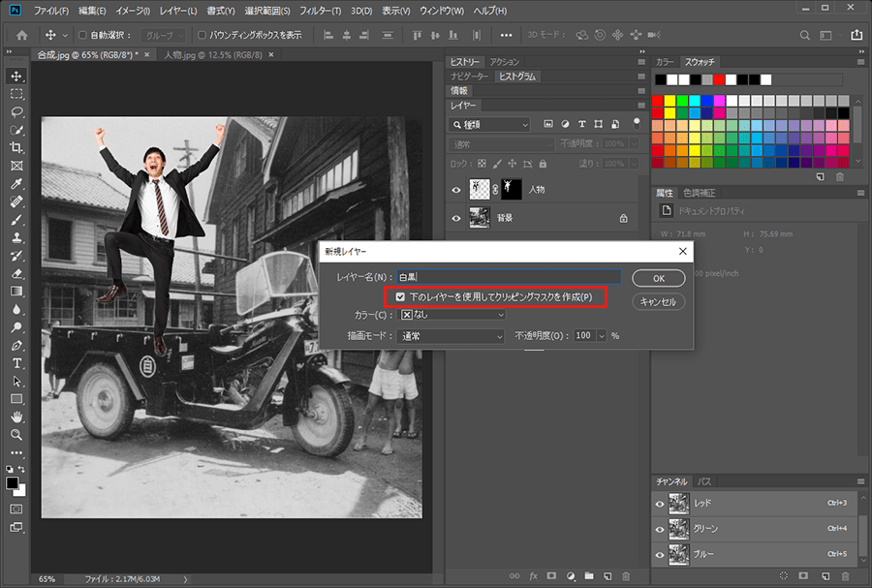Uncheck the clipping mask checkbox in dialog

[x=400, y=296]
